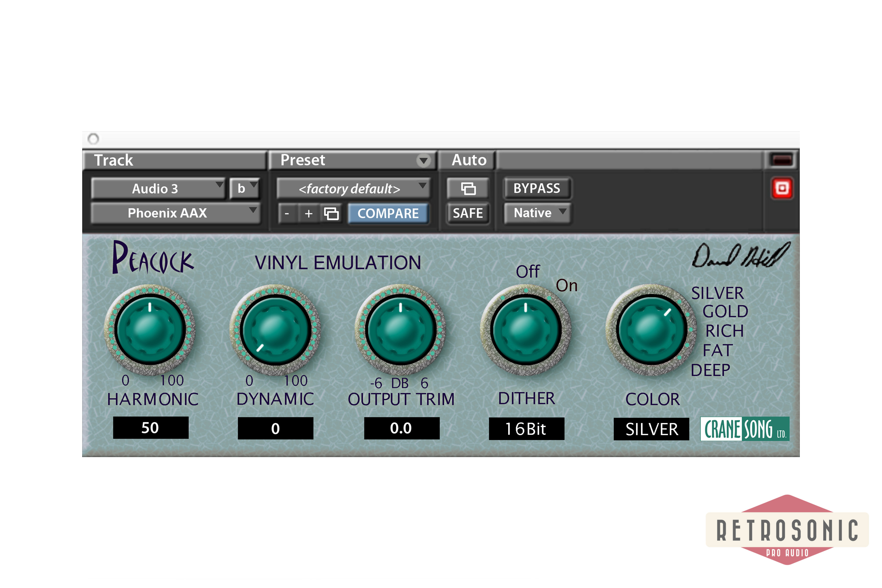Select the RICH color label
Viewport: 882px width, 588px height.
click(725, 331)
